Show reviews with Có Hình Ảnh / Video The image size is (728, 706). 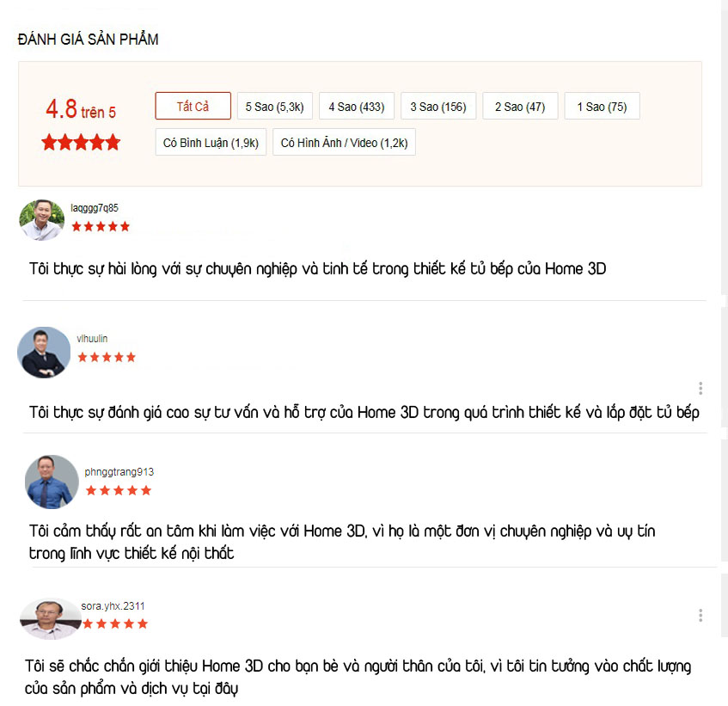tap(344, 142)
